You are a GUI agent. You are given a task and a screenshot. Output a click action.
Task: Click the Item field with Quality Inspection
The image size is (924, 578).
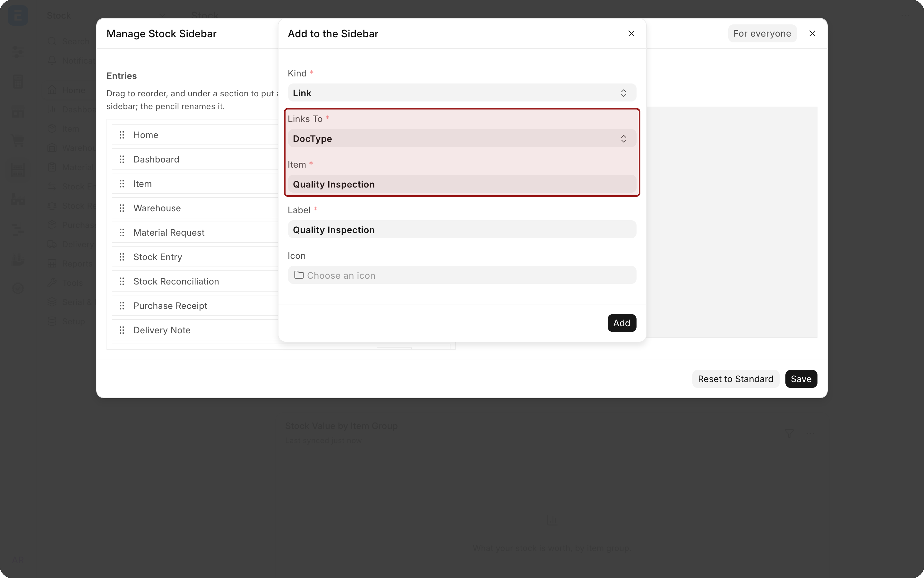coord(462,184)
